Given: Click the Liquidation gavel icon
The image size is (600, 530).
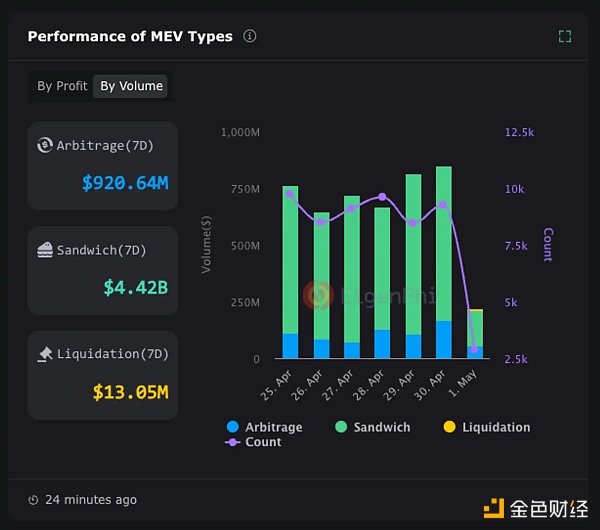Looking at the screenshot, I should click(45, 354).
